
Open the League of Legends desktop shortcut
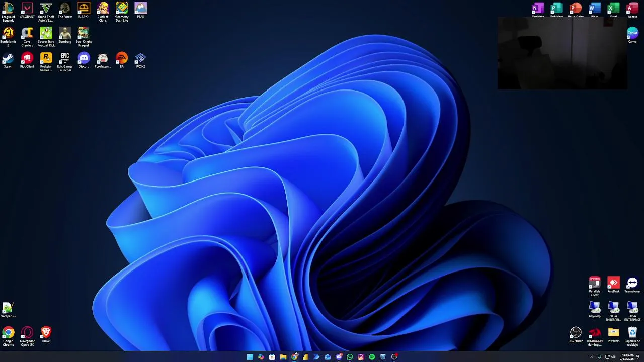coord(8,12)
